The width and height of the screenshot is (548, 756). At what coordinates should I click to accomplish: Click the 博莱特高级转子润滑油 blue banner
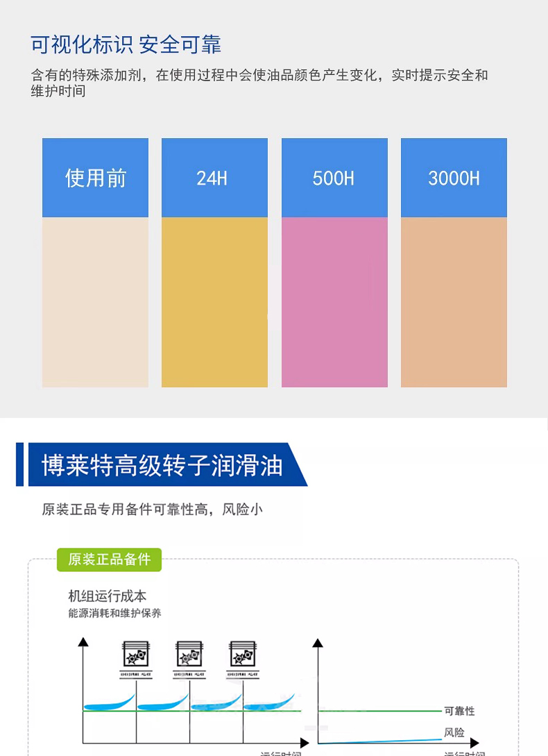click(162, 464)
